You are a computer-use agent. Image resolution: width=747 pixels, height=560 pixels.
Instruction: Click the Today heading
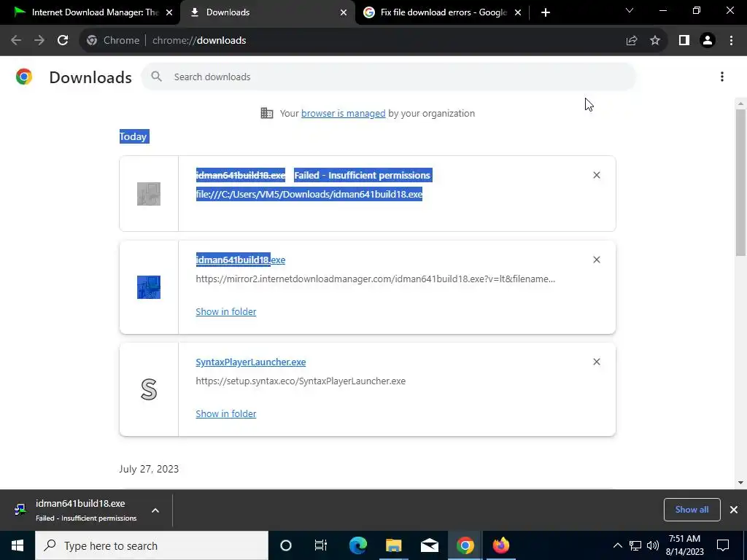(133, 136)
